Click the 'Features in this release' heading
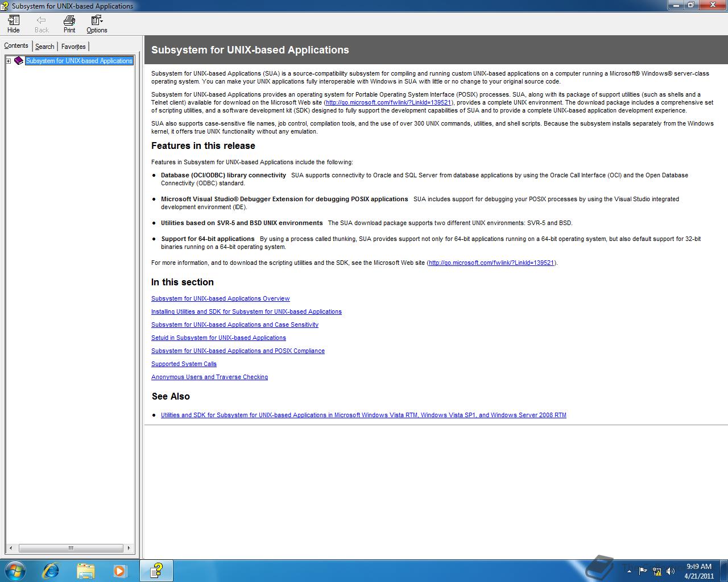The width and height of the screenshot is (728, 582). 203,145
